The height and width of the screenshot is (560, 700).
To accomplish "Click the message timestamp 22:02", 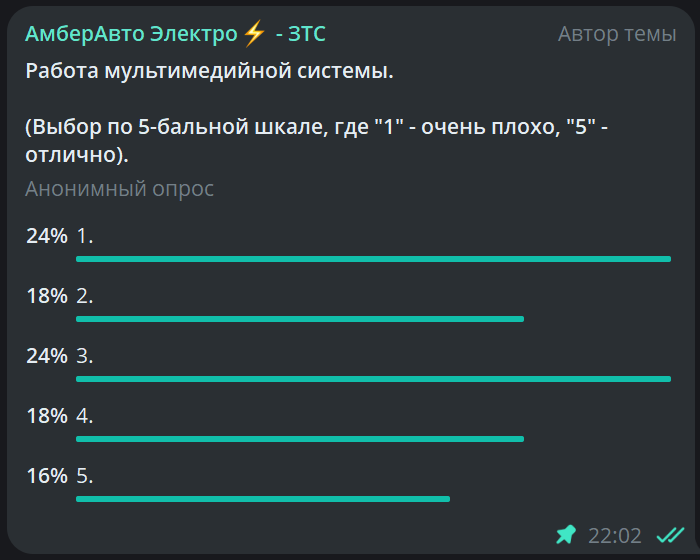I will click(x=614, y=536).
